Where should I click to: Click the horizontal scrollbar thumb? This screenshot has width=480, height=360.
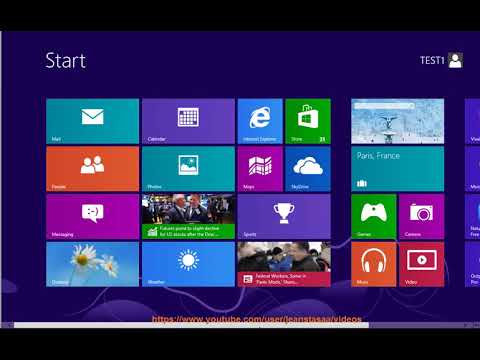[191, 325]
